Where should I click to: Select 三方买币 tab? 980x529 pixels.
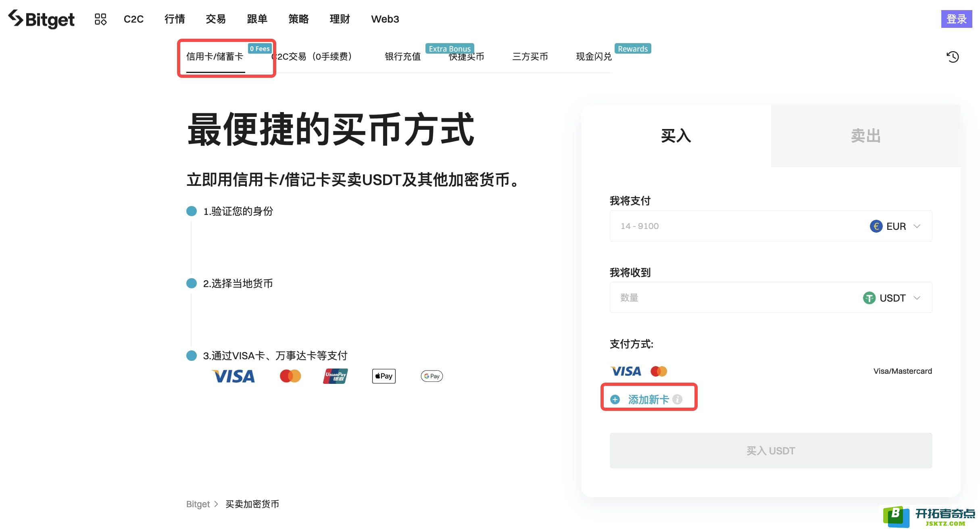click(530, 56)
